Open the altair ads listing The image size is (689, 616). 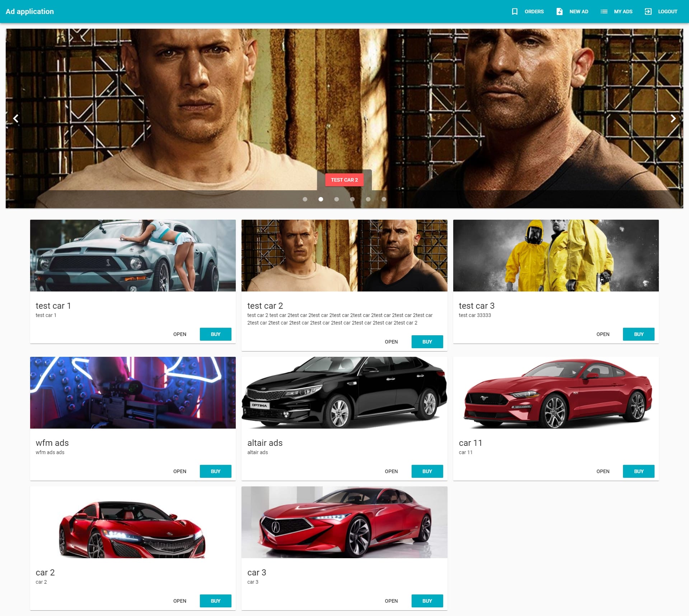click(x=391, y=471)
